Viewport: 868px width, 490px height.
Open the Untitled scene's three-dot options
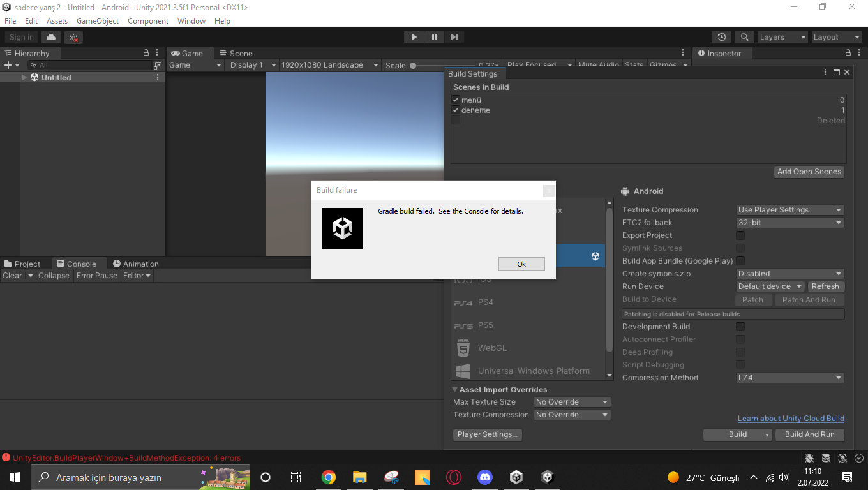158,77
